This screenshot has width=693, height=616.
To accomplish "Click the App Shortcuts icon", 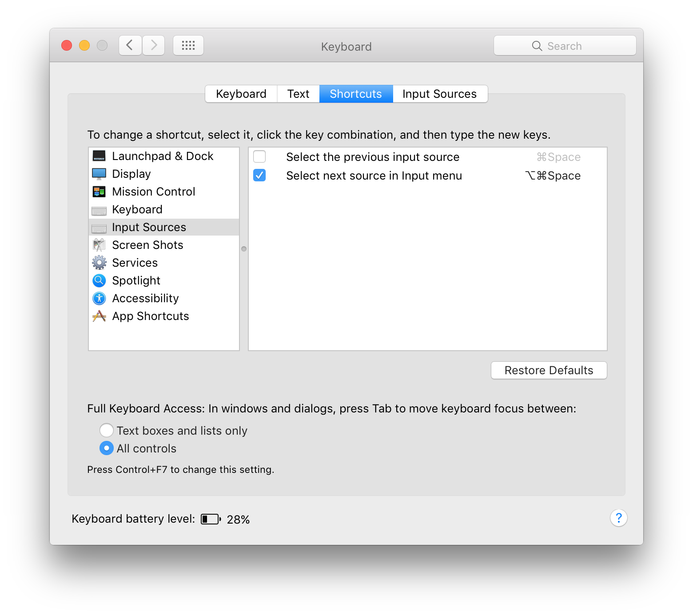I will (99, 316).
